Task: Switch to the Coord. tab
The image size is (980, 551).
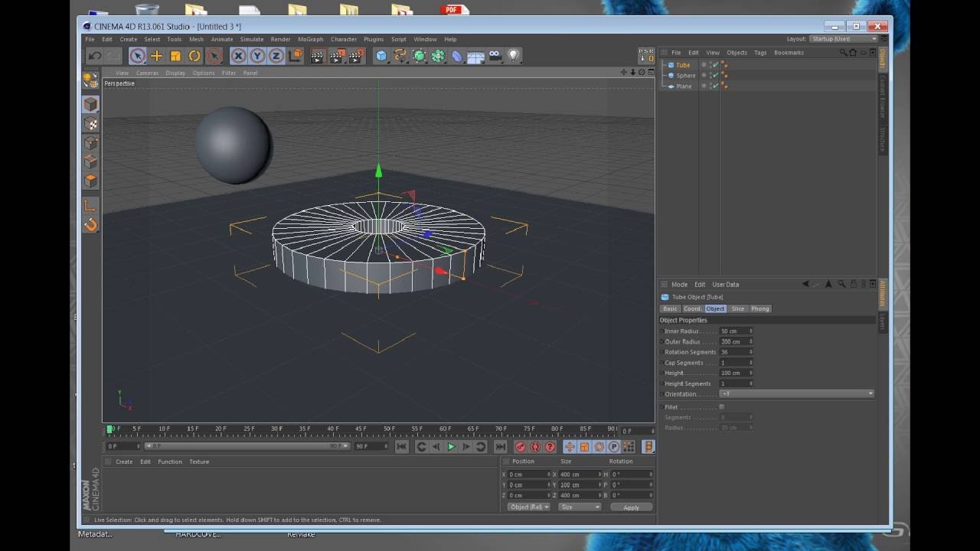Action: [692, 308]
